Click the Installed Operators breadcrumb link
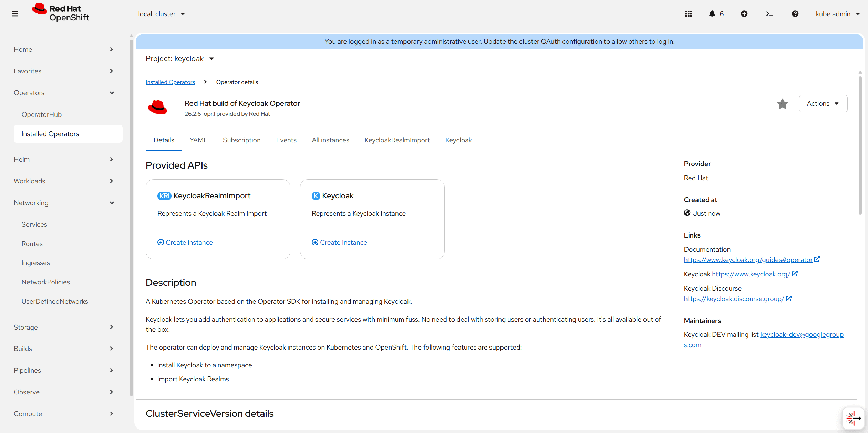The height and width of the screenshot is (433, 868). point(170,82)
